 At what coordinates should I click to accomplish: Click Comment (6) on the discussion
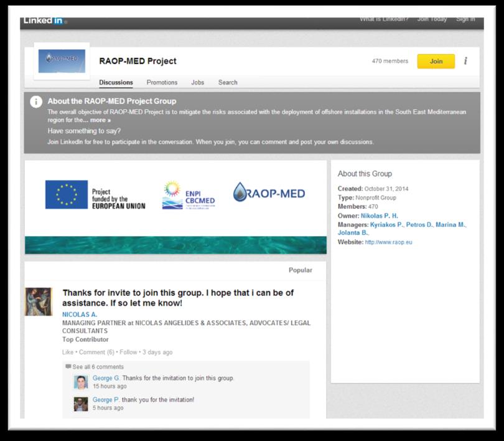click(x=96, y=352)
